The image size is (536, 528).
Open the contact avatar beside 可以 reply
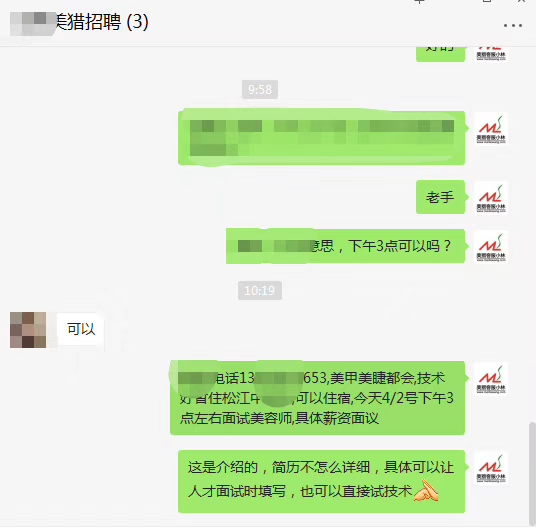point(28,330)
